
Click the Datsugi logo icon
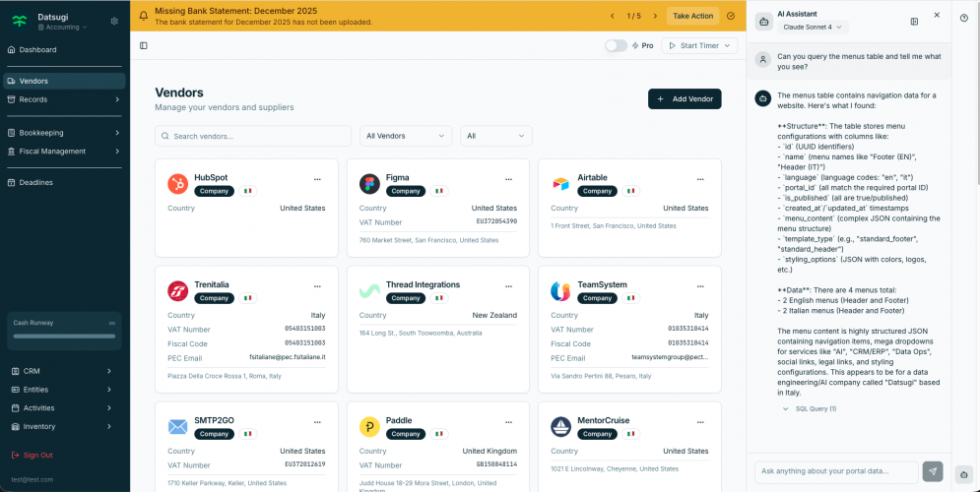point(20,22)
